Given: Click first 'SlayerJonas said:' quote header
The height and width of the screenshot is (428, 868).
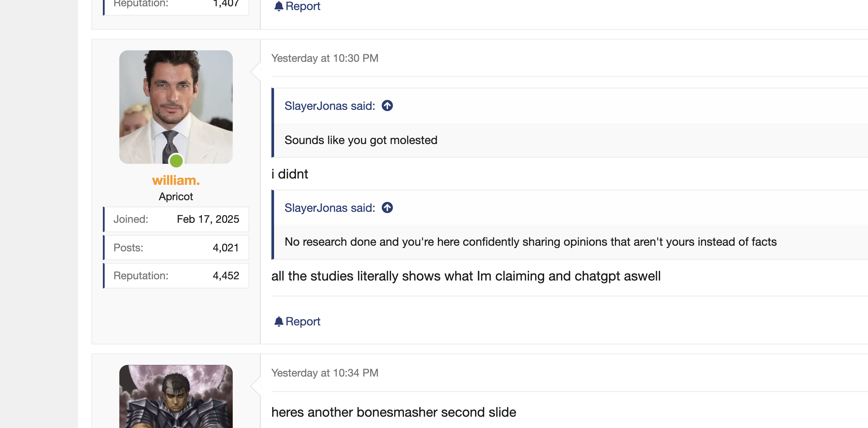Looking at the screenshot, I should (330, 106).
